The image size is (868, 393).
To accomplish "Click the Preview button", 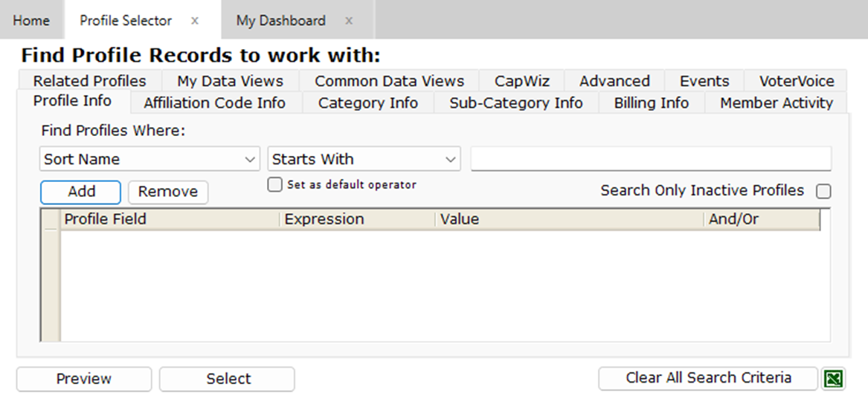I will (x=84, y=379).
